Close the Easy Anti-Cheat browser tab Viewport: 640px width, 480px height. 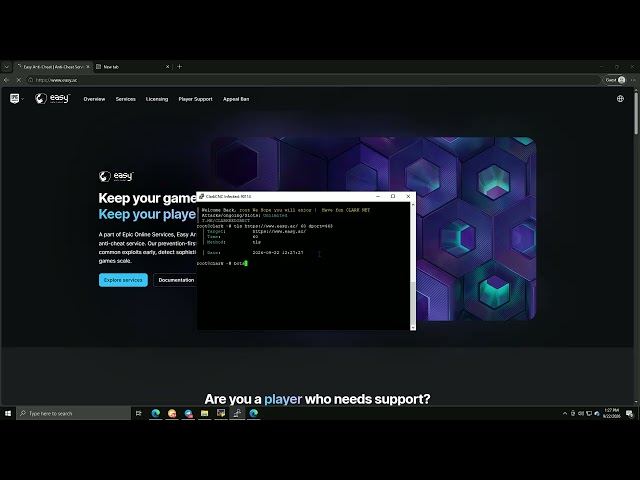click(88, 67)
